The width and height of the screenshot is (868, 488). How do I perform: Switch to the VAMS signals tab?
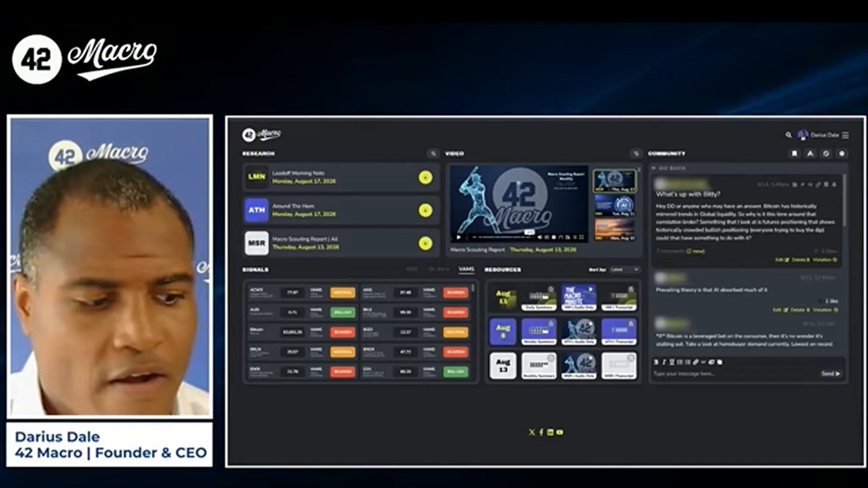467,269
